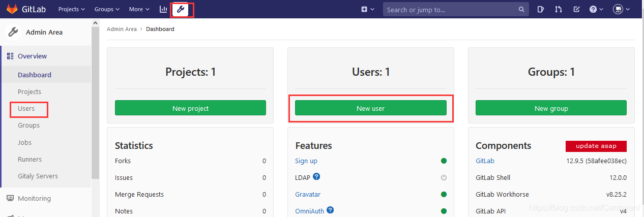Open Runners in the sidebar
Viewport: 644px width, 217px height.
(30, 159)
